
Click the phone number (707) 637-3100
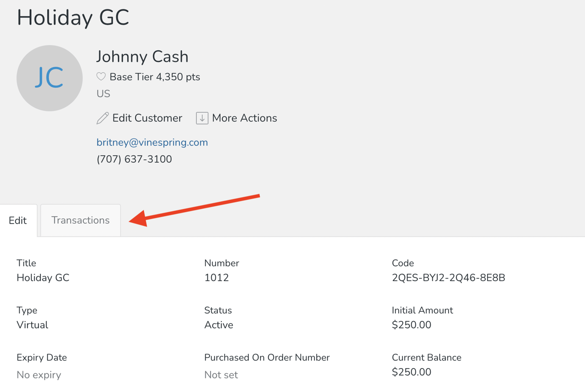(134, 159)
